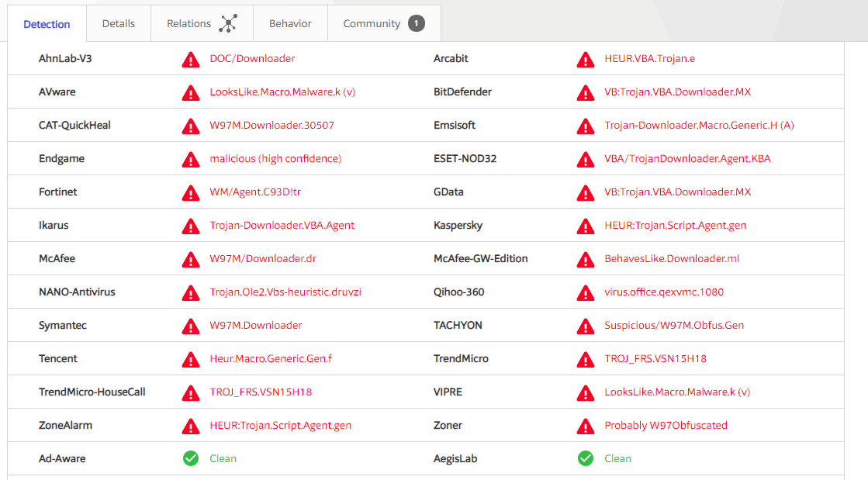Select the Trojan-Downloader.VBA.Agent text
868x480 pixels.
(x=282, y=225)
